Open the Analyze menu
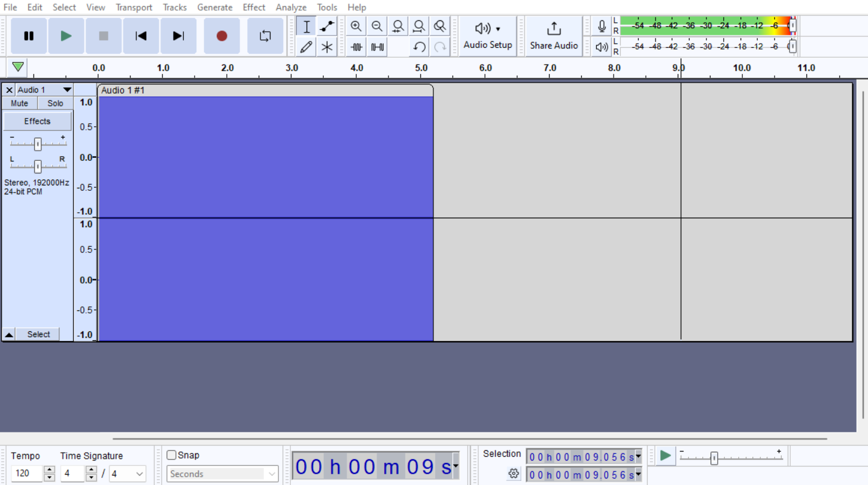Image resolution: width=868 pixels, height=485 pixels. [291, 7]
